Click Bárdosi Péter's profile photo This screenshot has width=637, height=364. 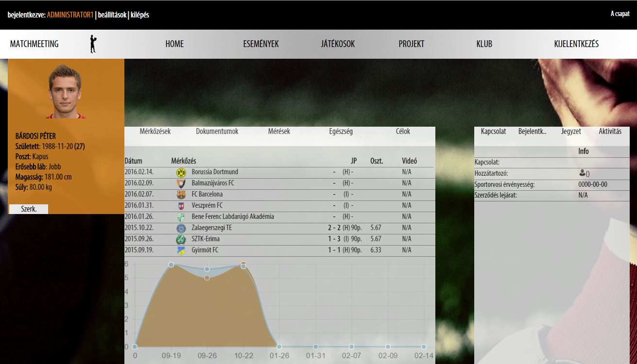coord(65,91)
